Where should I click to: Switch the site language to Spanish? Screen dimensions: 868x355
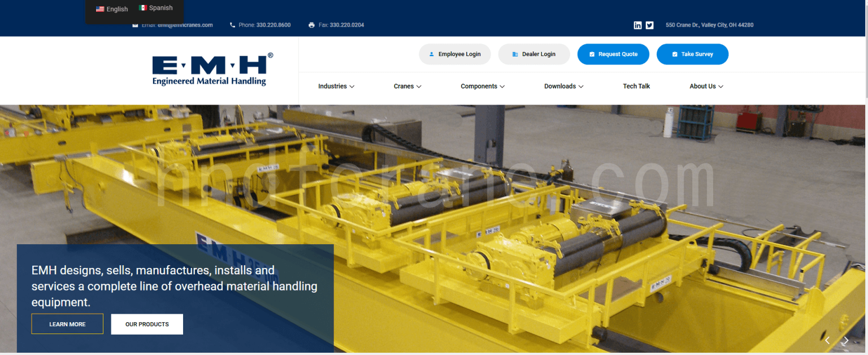pos(157,7)
